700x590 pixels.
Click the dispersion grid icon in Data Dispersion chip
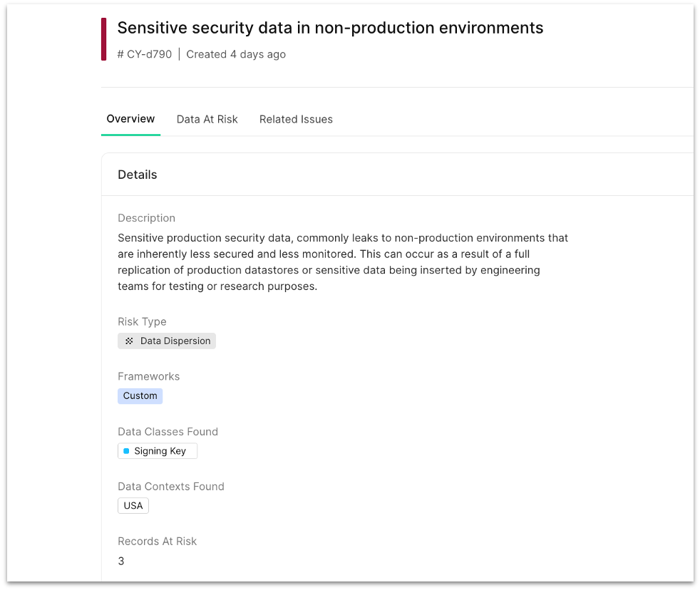[x=128, y=341]
